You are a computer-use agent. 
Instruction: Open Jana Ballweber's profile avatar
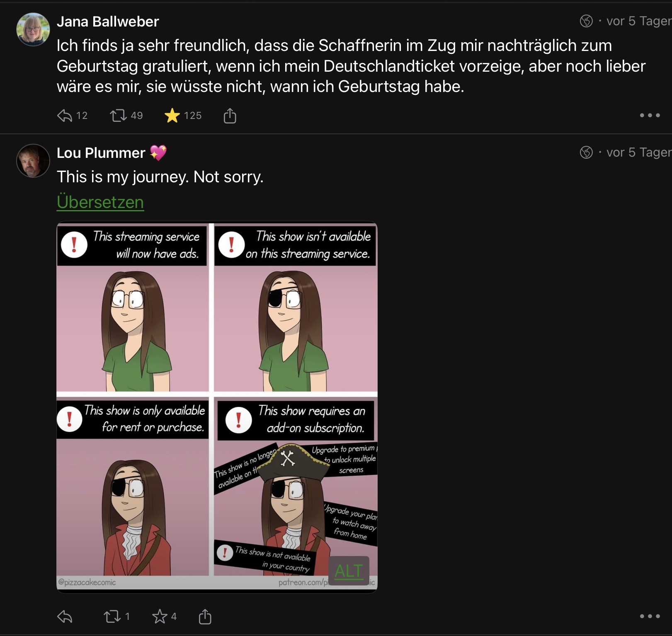pos(33,29)
